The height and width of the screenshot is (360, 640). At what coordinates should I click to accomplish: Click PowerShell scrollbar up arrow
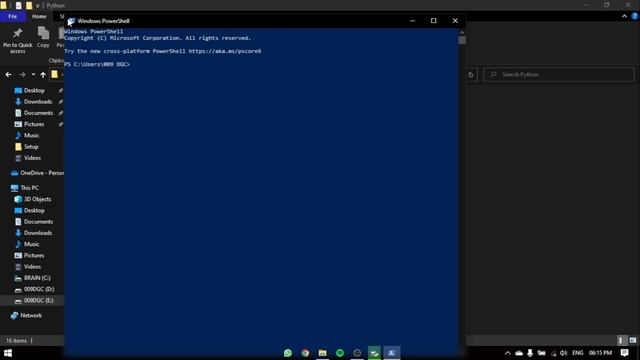click(x=462, y=32)
